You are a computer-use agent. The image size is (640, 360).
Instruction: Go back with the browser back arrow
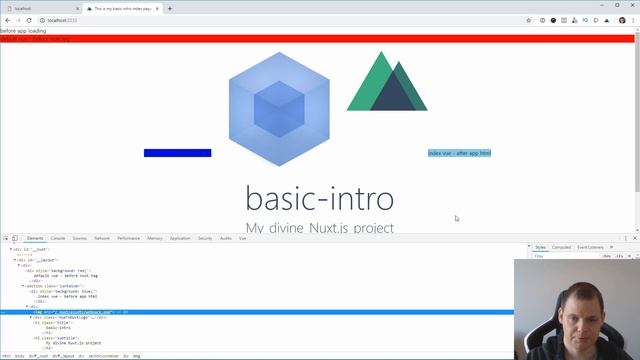(8, 20)
